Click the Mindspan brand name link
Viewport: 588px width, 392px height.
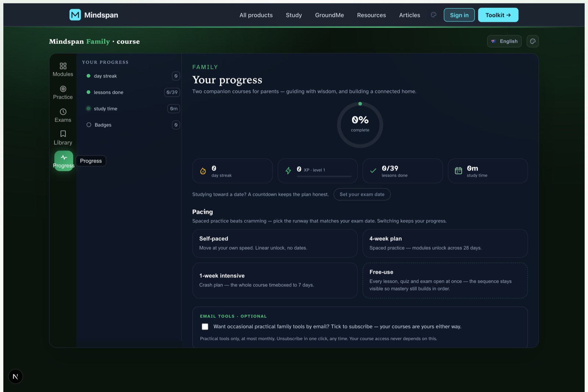click(101, 15)
